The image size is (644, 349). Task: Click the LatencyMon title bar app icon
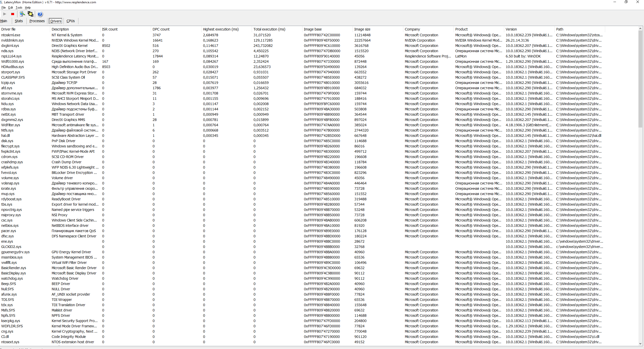coord(2,2)
